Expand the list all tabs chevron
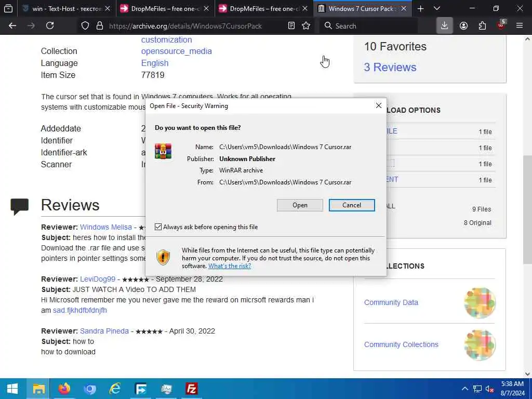This screenshot has height=399, width=532. tap(437, 8)
